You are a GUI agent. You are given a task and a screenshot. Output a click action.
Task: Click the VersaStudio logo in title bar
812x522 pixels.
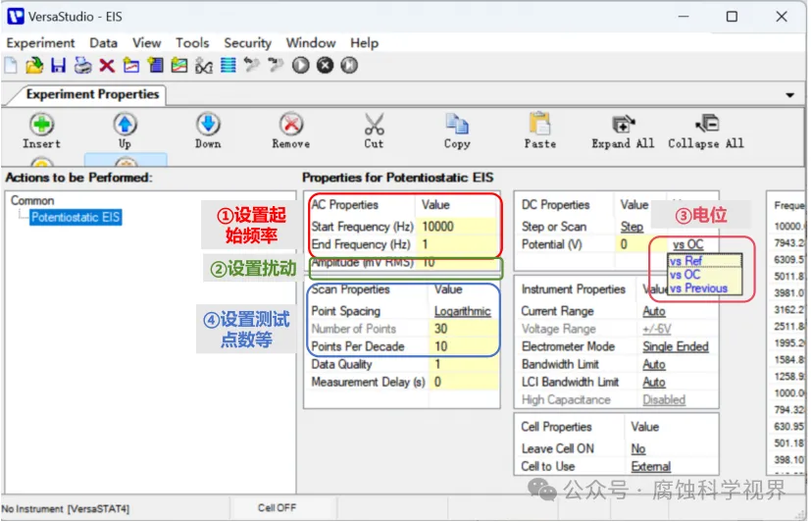[15, 16]
